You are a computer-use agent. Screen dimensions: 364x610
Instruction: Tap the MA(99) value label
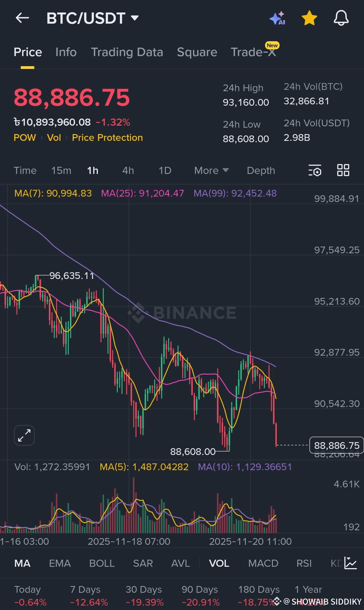tap(235, 193)
